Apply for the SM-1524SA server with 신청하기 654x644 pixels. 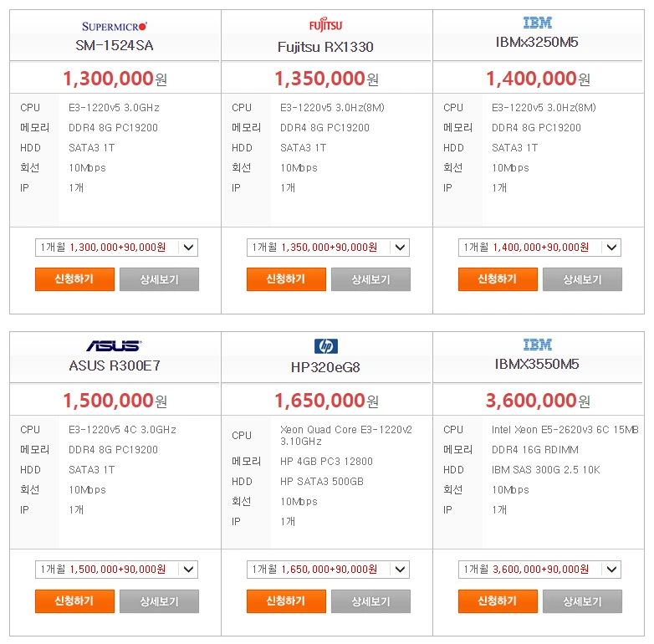74,279
